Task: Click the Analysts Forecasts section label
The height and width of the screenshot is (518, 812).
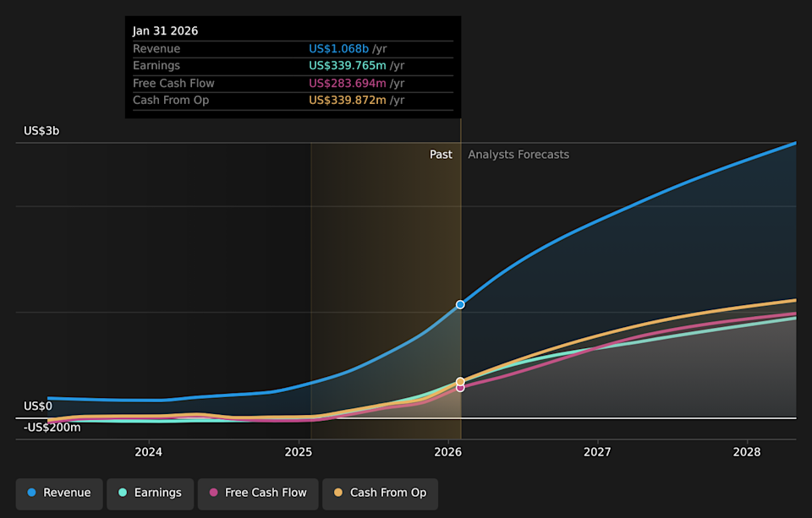Action: 518,155
